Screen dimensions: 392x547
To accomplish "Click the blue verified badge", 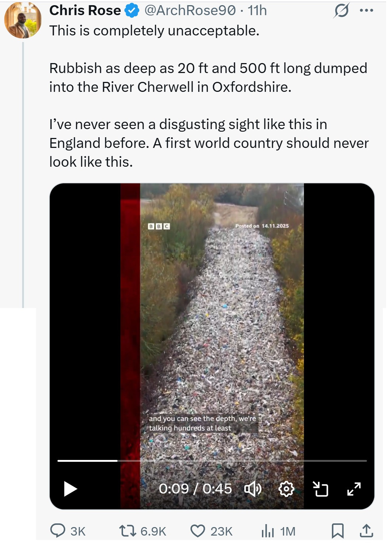I will tap(132, 11).
